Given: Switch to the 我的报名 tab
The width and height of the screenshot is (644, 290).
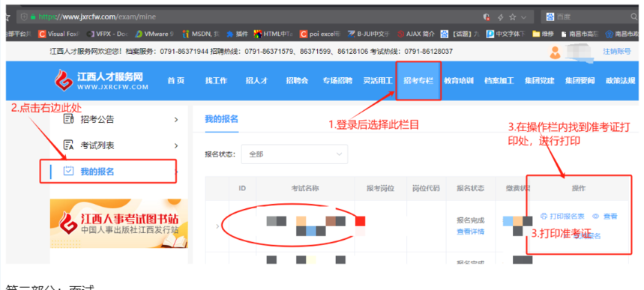Looking at the screenshot, I should coord(221,119).
